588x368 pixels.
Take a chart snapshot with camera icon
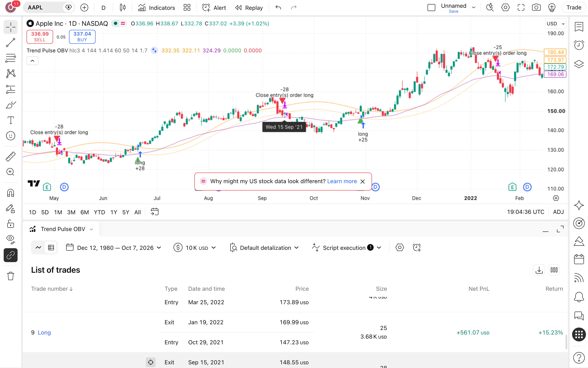pyautogui.click(x=536, y=8)
